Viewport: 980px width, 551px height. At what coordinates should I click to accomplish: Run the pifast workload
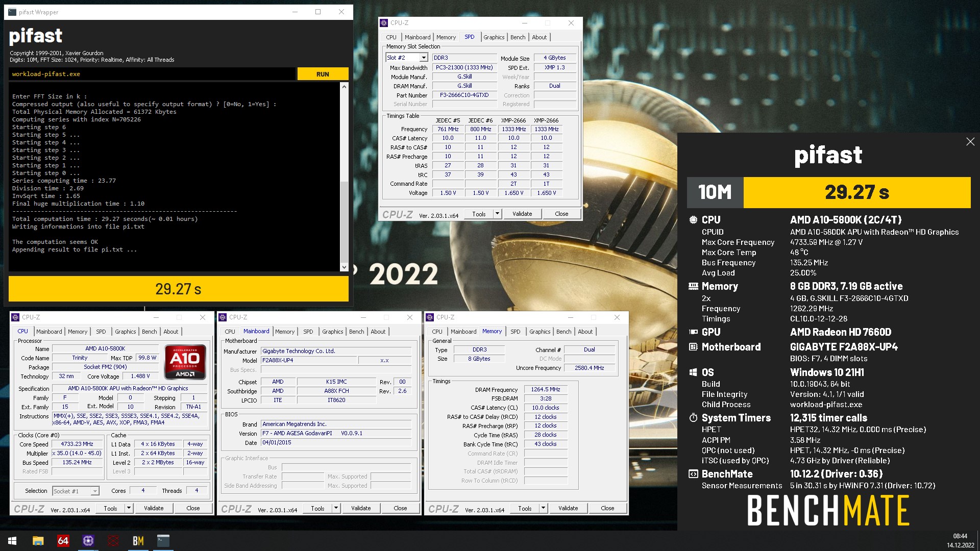point(323,74)
